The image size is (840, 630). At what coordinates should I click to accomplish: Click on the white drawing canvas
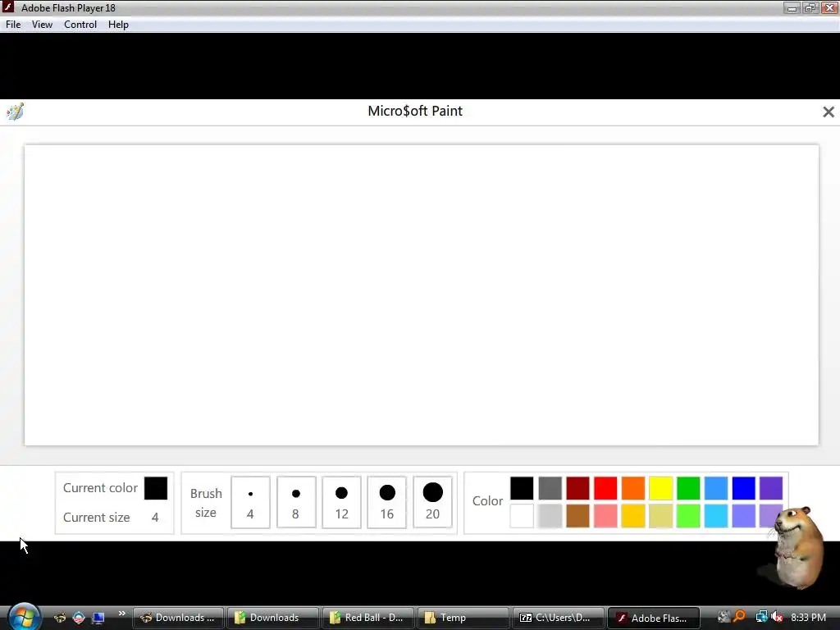[x=422, y=294]
